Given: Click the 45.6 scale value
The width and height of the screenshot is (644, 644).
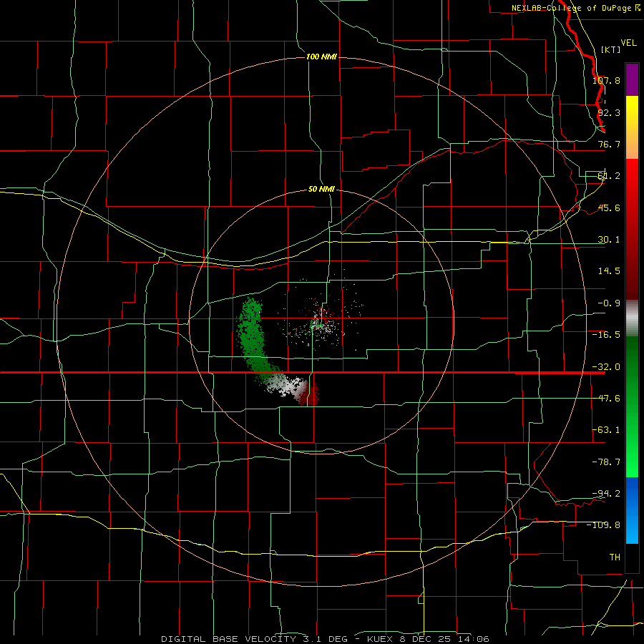Looking at the screenshot, I should (609, 208).
